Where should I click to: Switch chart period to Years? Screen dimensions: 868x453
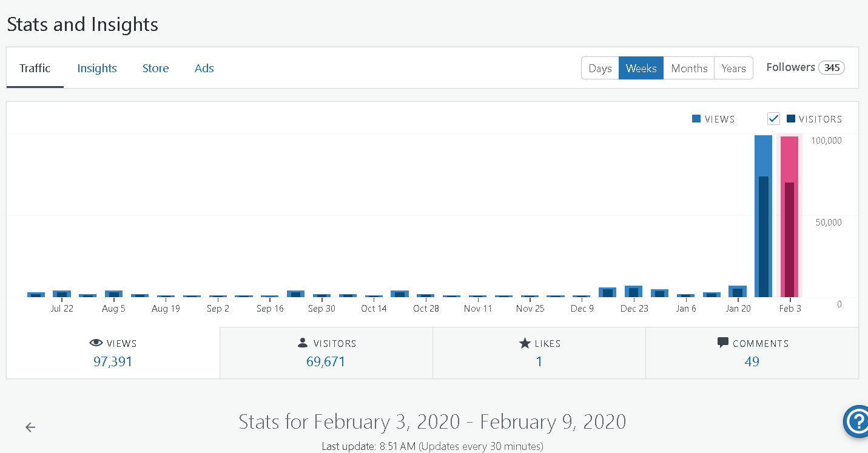tap(733, 69)
